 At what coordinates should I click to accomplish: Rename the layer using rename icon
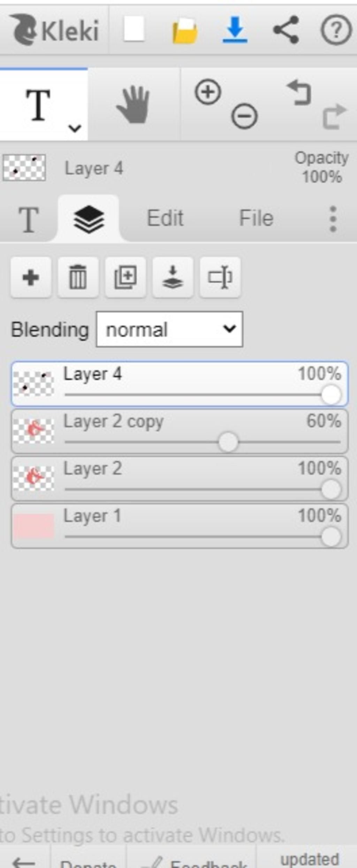pyautogui.click(x=220, y=277)
